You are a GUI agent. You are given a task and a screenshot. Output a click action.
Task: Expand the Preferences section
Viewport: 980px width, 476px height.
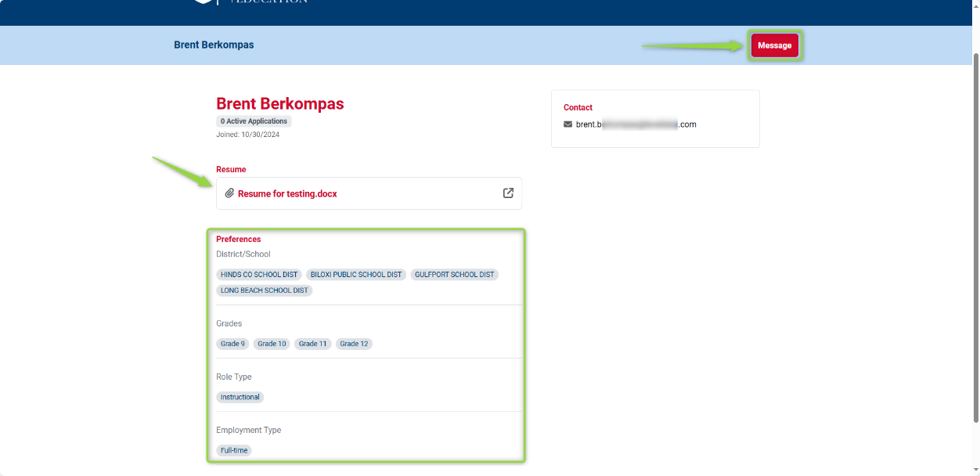[x=239, y=239]
